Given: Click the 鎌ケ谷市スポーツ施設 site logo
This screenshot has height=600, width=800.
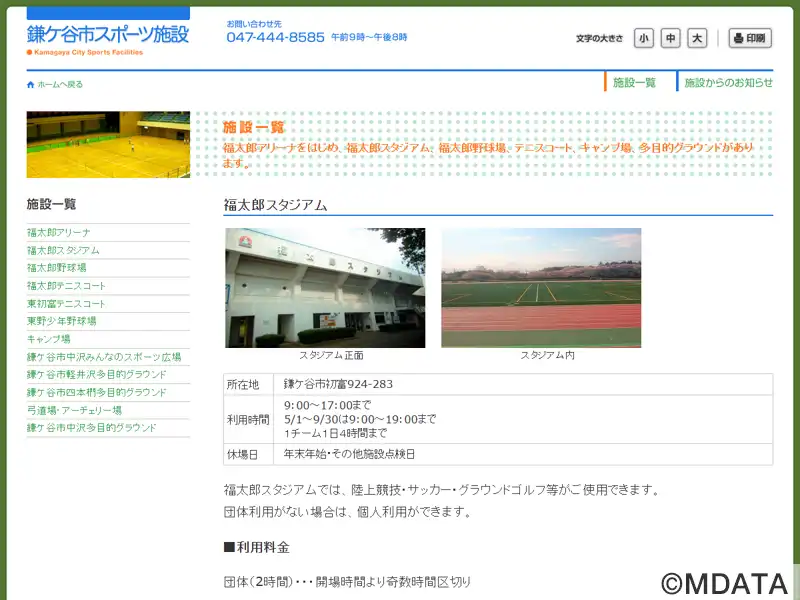Looking at the screenshot, I should coord(108,35).
